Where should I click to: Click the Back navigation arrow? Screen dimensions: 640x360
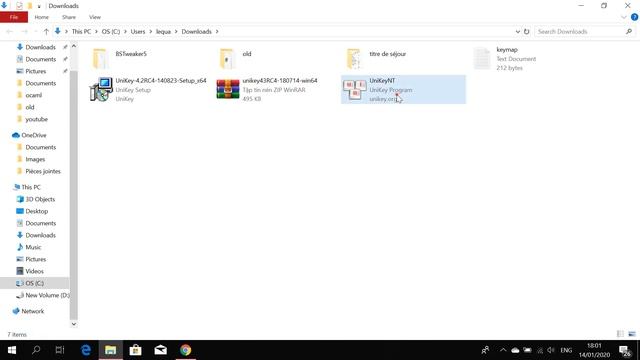[10, 31]
